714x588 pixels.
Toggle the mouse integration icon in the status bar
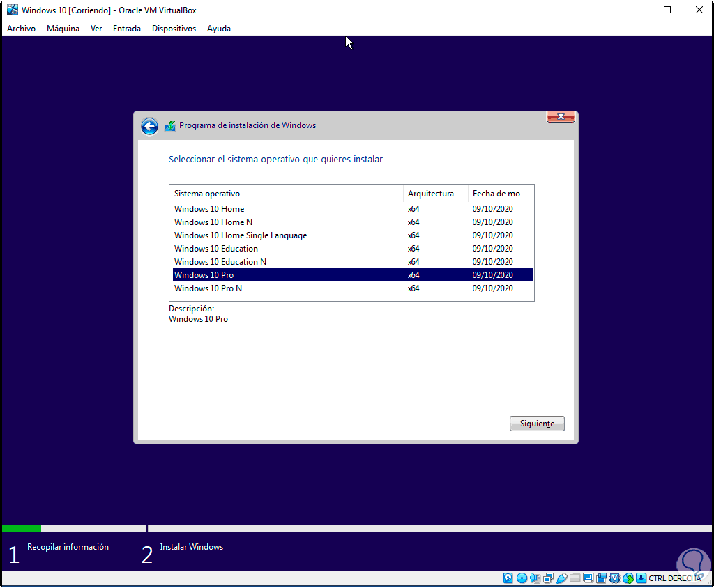point(628,578)
